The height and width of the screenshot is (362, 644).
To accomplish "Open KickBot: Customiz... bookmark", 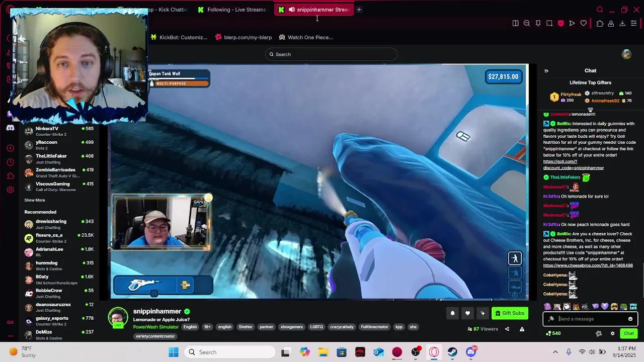I will point(179,37).
